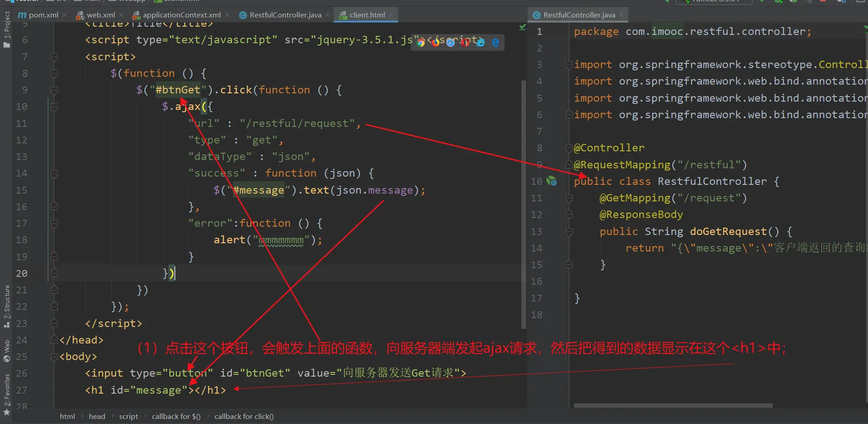Image resolution: width=868 pixels, height=424 pixels.
Task: Click 'head' in the breadcrumb bar
Action: (97, 416)
